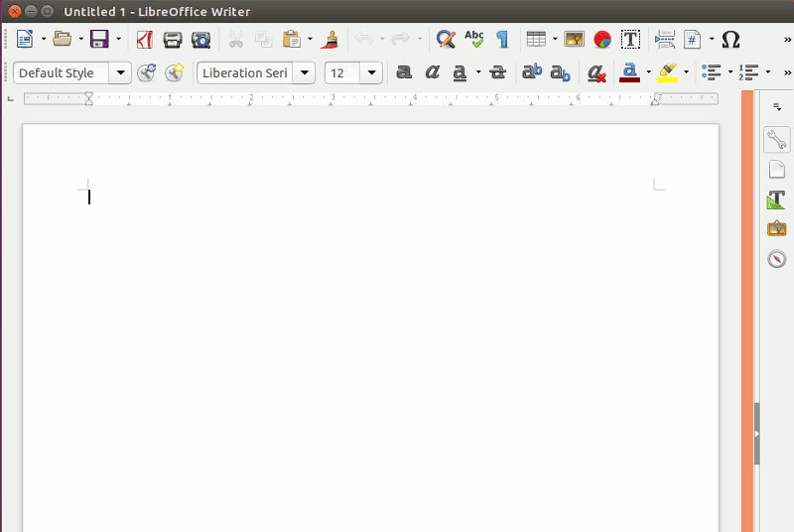Create a new document with New icon
Image resolution: width=794 pixels, height=532 pixels.
[24, 39]
